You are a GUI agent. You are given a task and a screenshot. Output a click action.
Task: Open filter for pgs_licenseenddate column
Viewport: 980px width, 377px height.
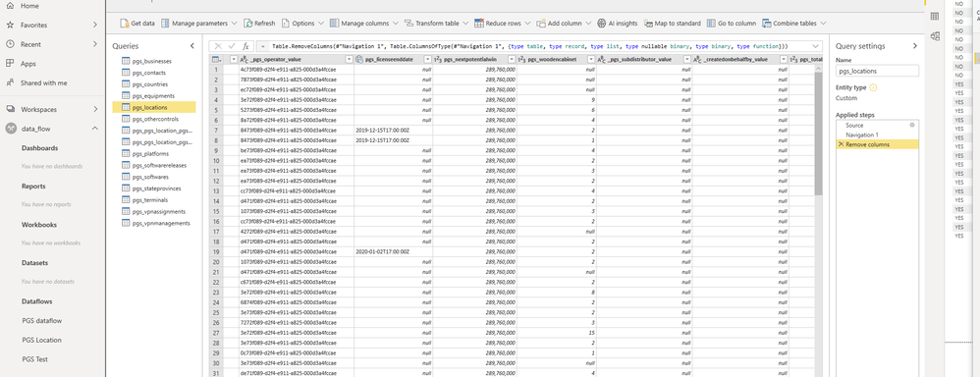(x=428, y=59)
